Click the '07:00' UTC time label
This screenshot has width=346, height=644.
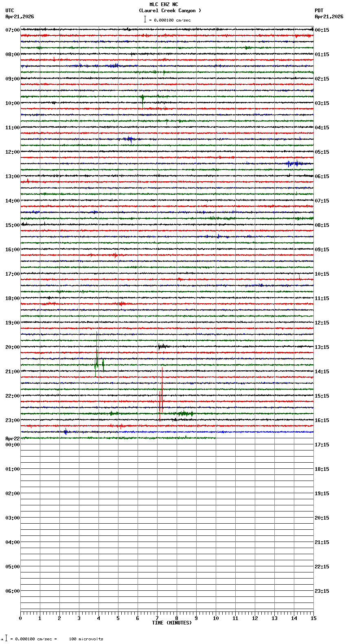(12, 30)
